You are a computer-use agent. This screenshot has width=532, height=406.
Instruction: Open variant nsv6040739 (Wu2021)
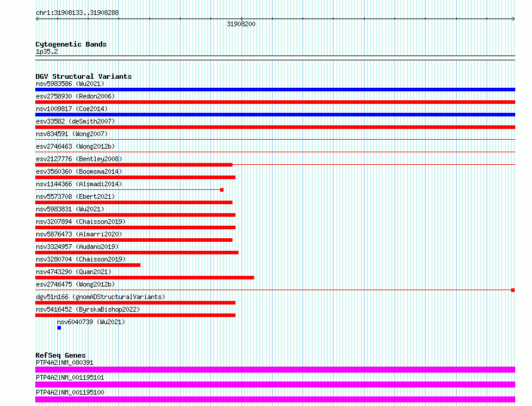[91, 322]
